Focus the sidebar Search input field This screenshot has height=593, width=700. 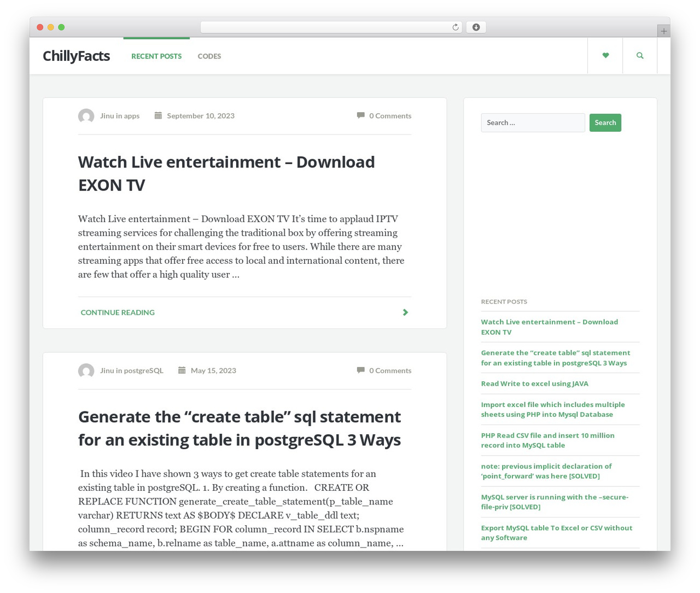click(533, 123)
